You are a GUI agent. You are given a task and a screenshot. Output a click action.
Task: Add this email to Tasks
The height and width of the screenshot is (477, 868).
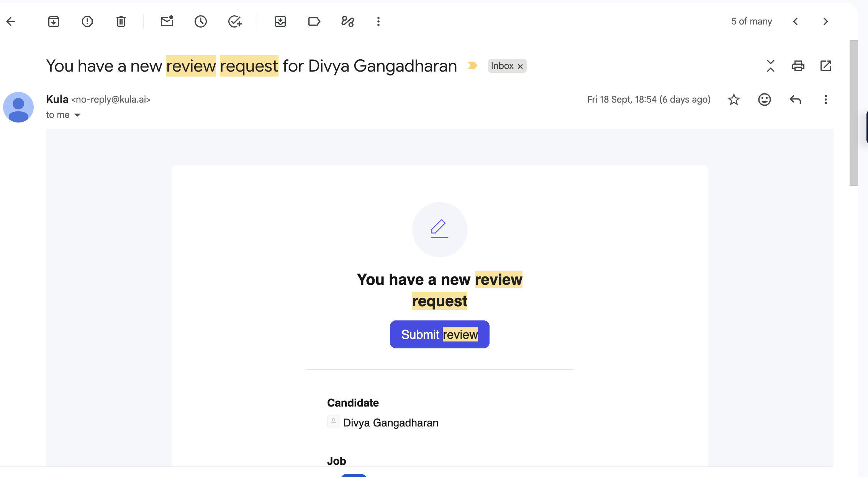click(x=234, y=21)
